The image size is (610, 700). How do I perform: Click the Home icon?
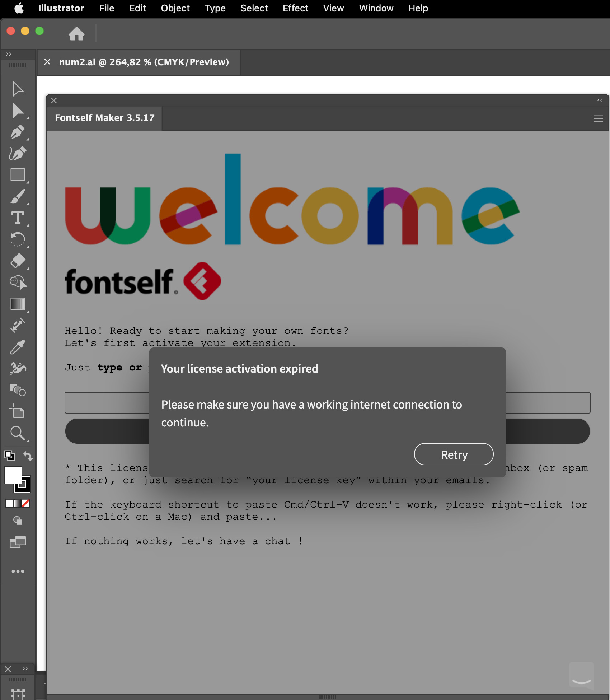(x=76, y=34)
